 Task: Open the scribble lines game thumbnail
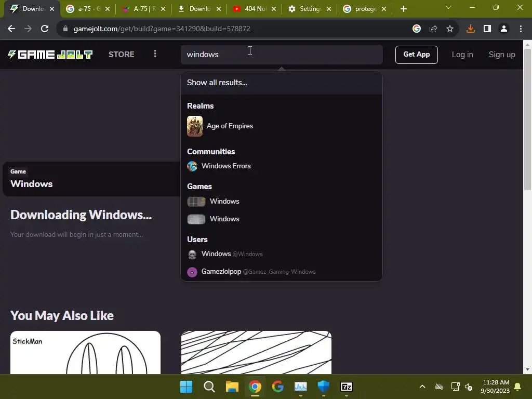[x=256, y=353]
